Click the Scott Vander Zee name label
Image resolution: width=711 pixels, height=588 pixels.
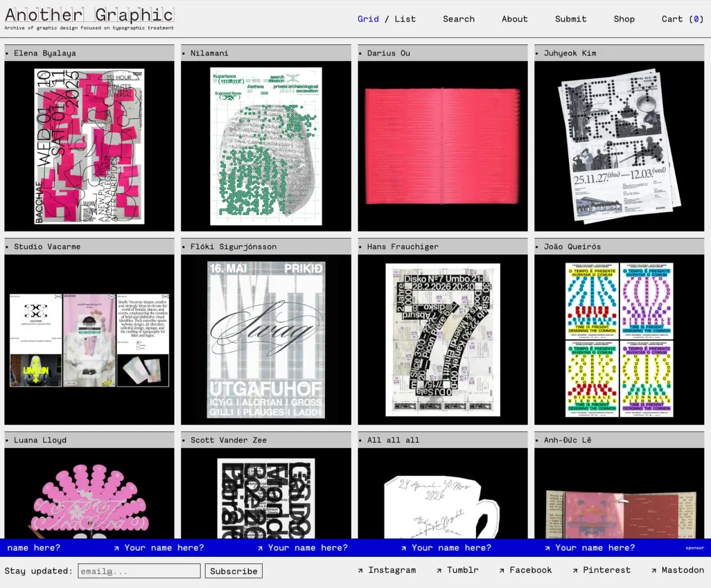coord(228,440)
